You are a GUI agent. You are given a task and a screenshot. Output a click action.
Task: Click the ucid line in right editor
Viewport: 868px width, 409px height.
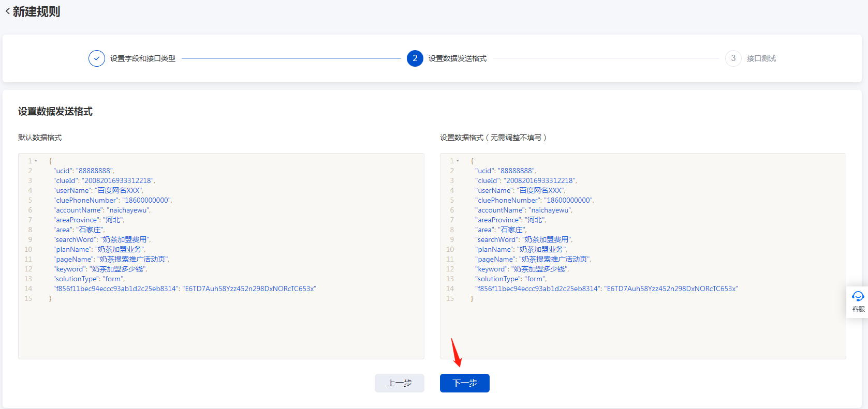point(505,171)
